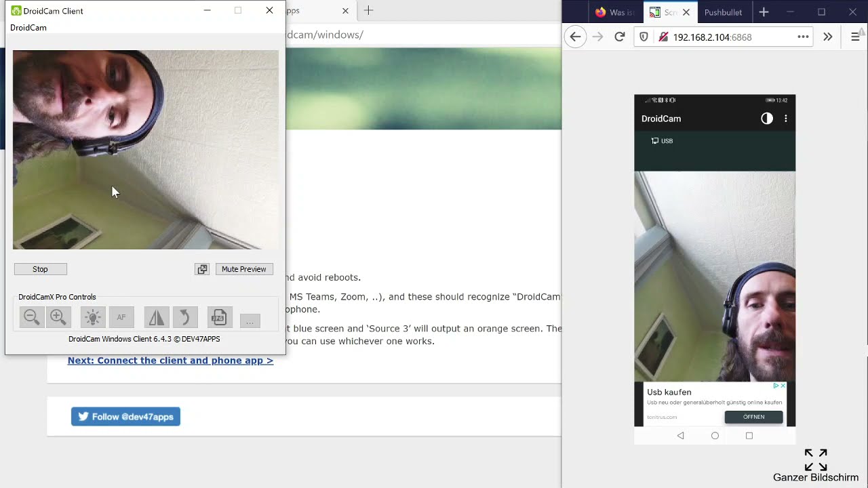Close the active screen-mirror tab
Image resolution: width=868 pixels, height=488 pixels.
pos(686,12)
